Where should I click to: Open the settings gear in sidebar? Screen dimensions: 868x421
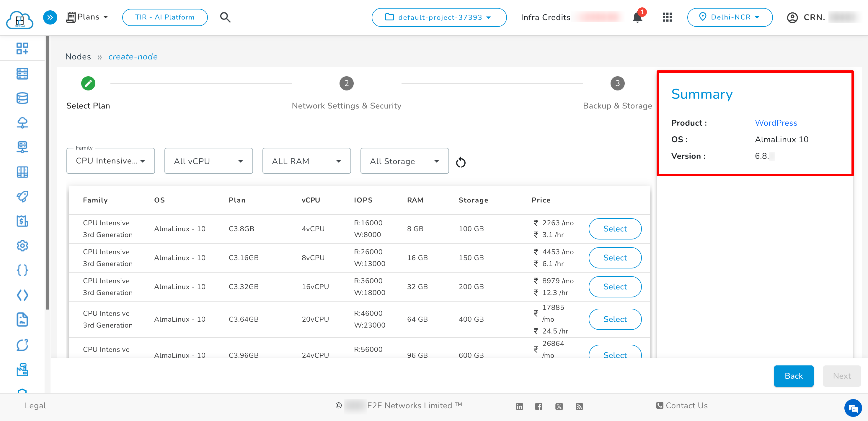click(x=22, y=246)
